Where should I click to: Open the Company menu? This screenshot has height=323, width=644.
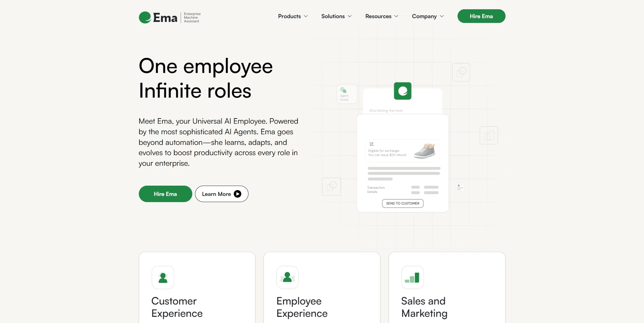point(428,16)
